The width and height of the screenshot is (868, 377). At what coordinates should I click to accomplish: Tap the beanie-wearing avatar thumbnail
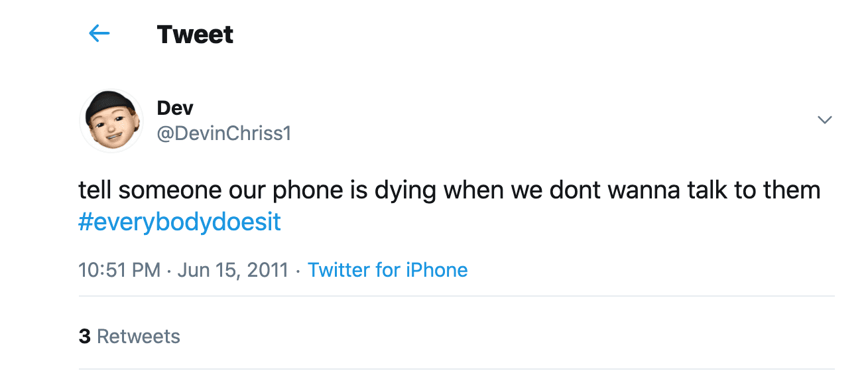pos(111,121)
